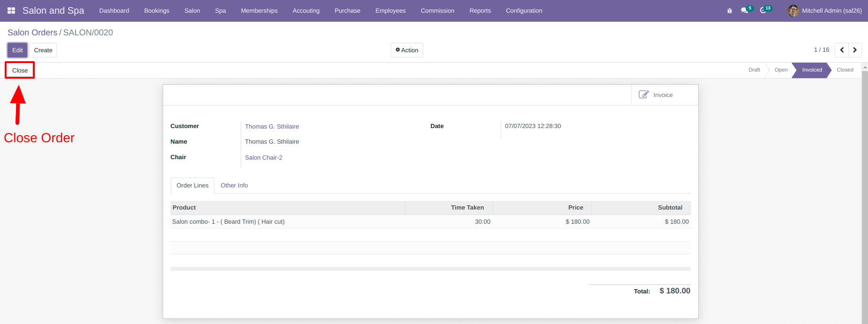Click the debug bug icon
Image resolution: width=868 pixels, height=324 pixels.
pos(730,10)
